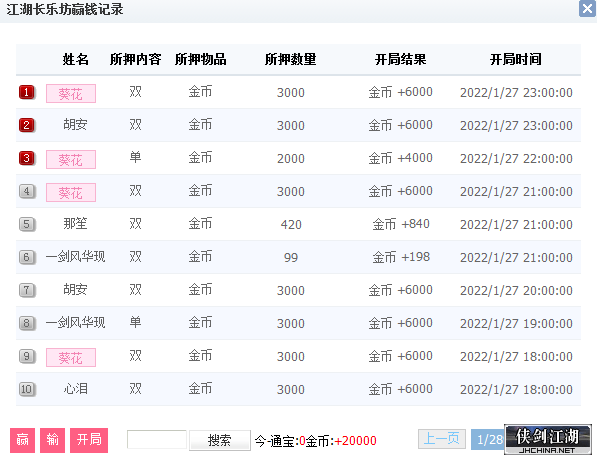The image size is (597, 460).
Task: Show winning records with 赢 button
Action: click(22, 440)
